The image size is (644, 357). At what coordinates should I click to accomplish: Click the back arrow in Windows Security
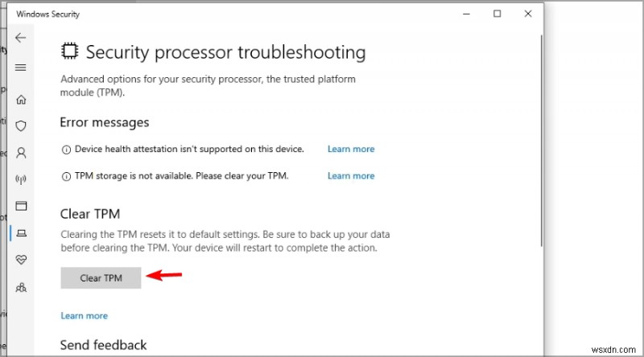tap(21, 38)
